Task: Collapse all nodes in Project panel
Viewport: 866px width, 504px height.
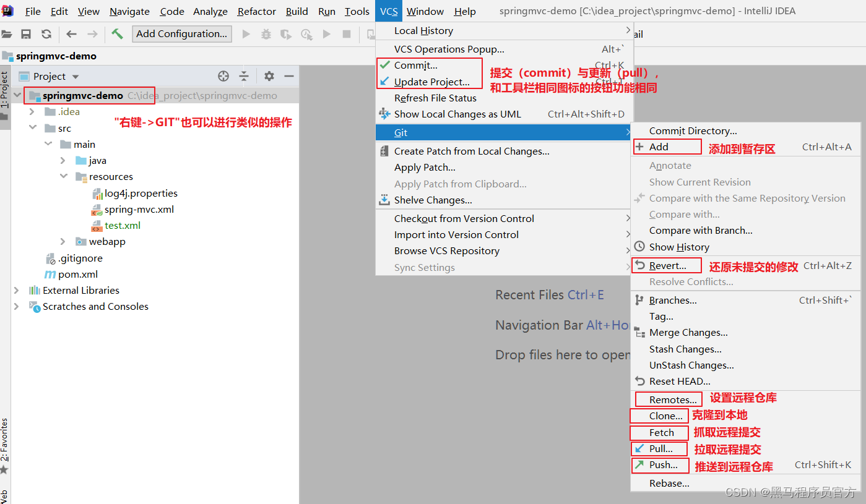Action: [244, 76]
